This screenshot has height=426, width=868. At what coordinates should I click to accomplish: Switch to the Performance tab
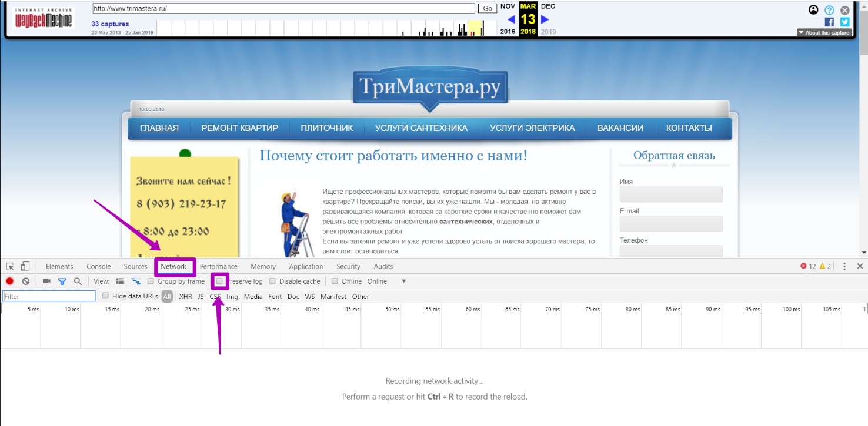219,267
